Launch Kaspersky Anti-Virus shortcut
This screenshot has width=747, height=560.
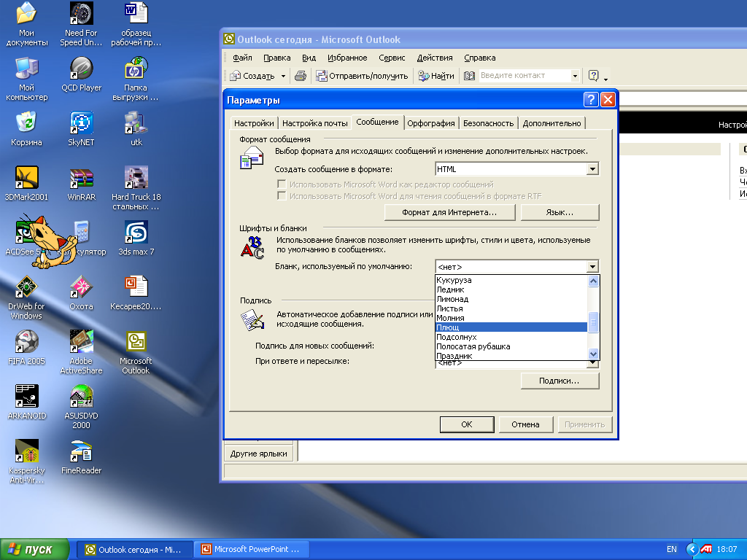(27, 462)
